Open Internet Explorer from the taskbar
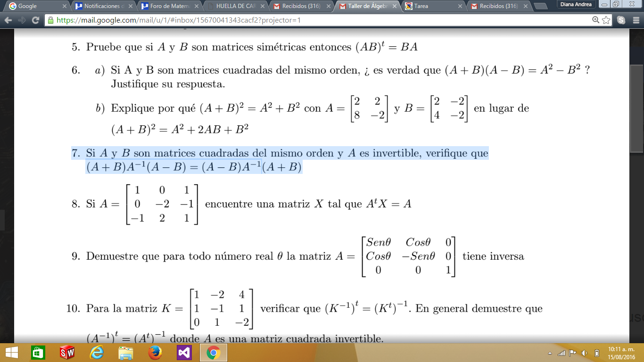 (97, 353)
